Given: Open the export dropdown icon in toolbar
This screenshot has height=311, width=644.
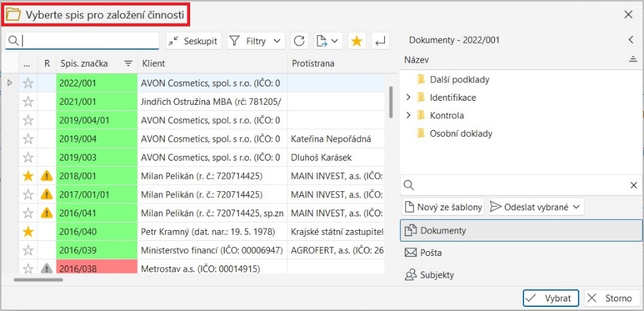Looking at the screenshot, I should tap(328, 41).
